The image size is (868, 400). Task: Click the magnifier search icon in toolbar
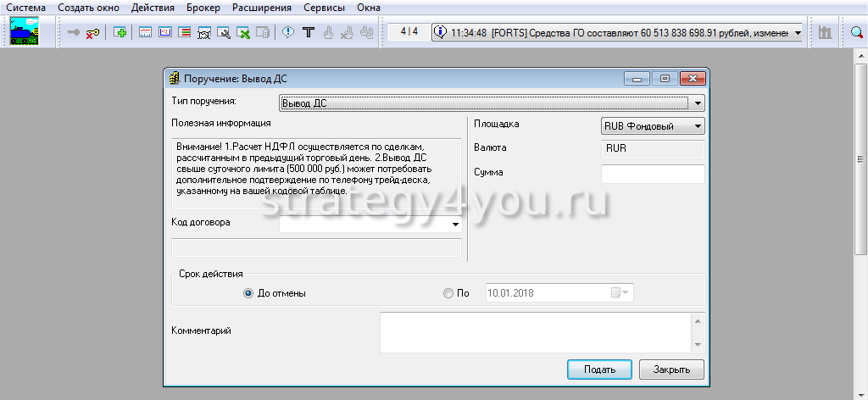pyautogui.click(x=856, y=32)
